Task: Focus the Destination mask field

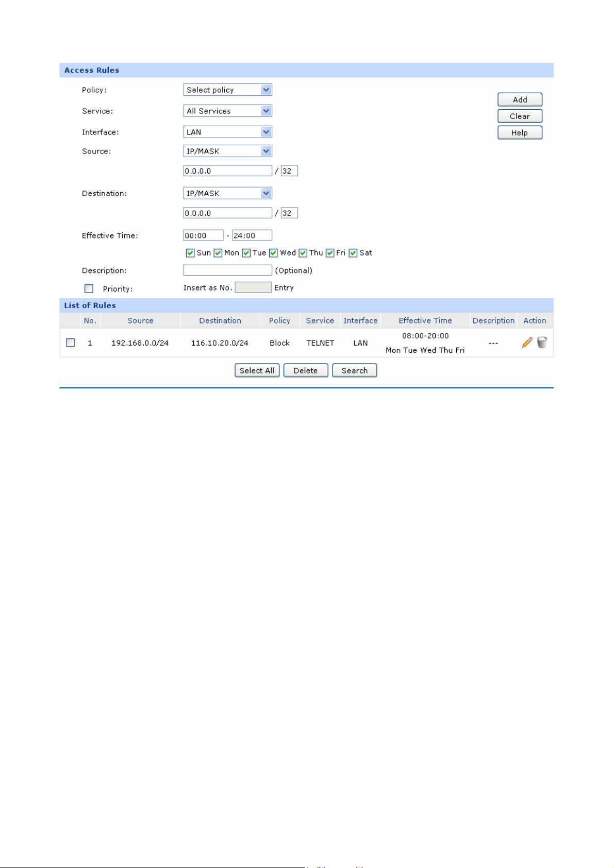Action: coord(289,213)
